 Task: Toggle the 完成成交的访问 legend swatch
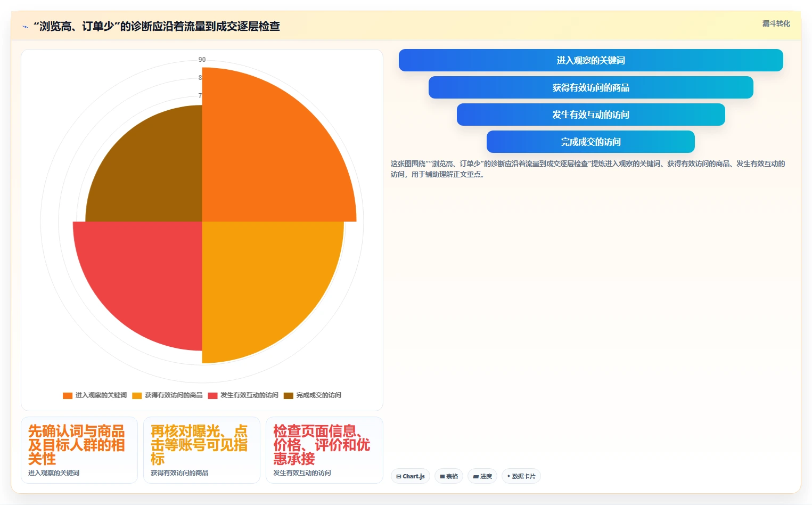click(x=288, y=395)
